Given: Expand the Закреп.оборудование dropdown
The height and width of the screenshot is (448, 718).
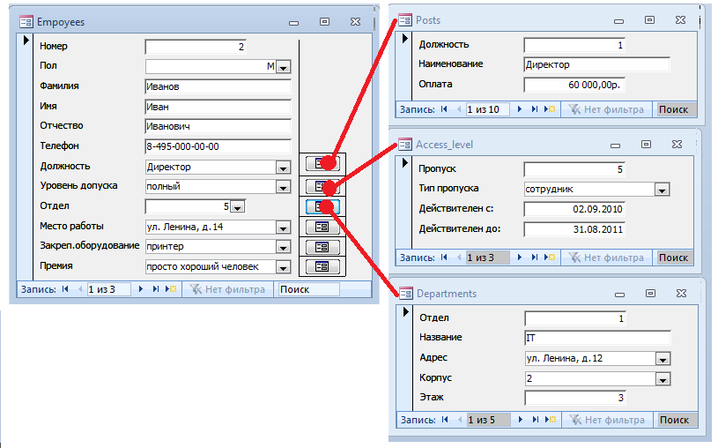Looking at the screenshot, I should (283, 247).
